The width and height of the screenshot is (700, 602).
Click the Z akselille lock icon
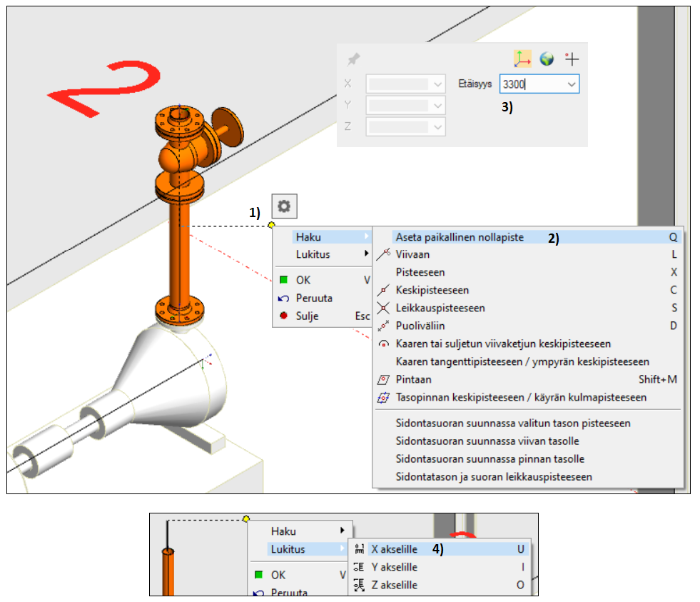[x=360, y=585]
